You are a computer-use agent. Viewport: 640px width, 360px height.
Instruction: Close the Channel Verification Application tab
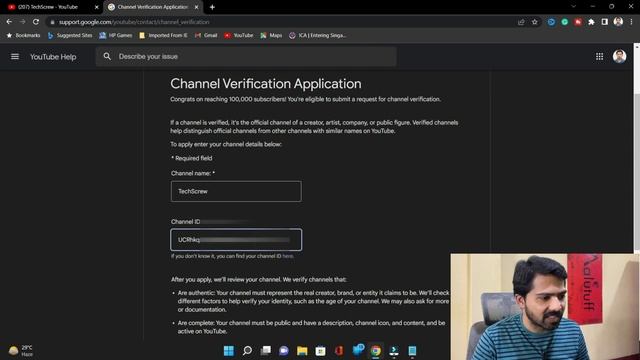(196, 7)
